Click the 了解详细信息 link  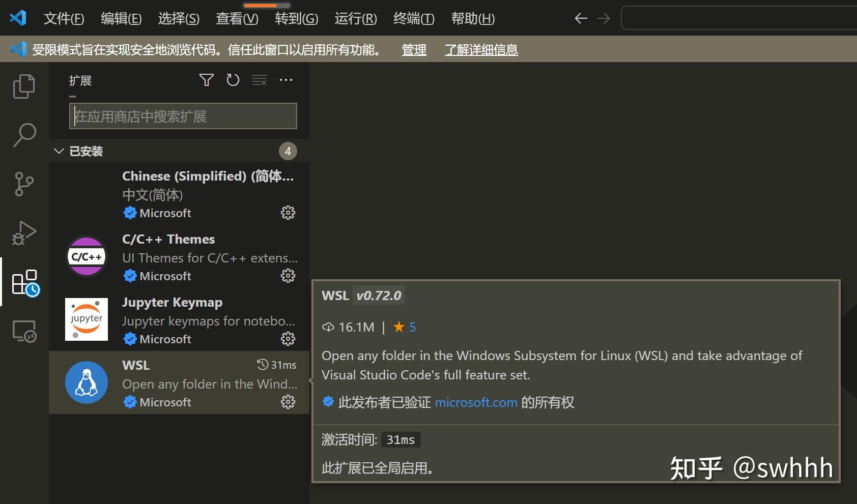click(x=481, y=50)
